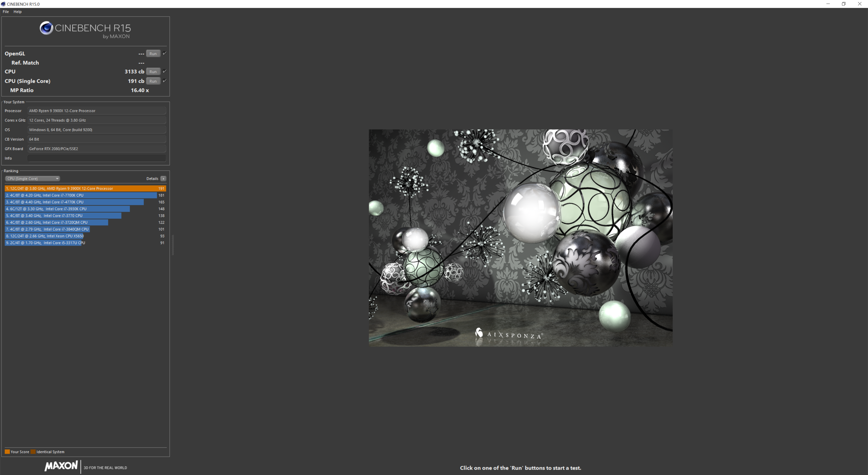This screenshot has height=475, width=868.
Task: Click the minimize window icon
Action: point(828,4)
